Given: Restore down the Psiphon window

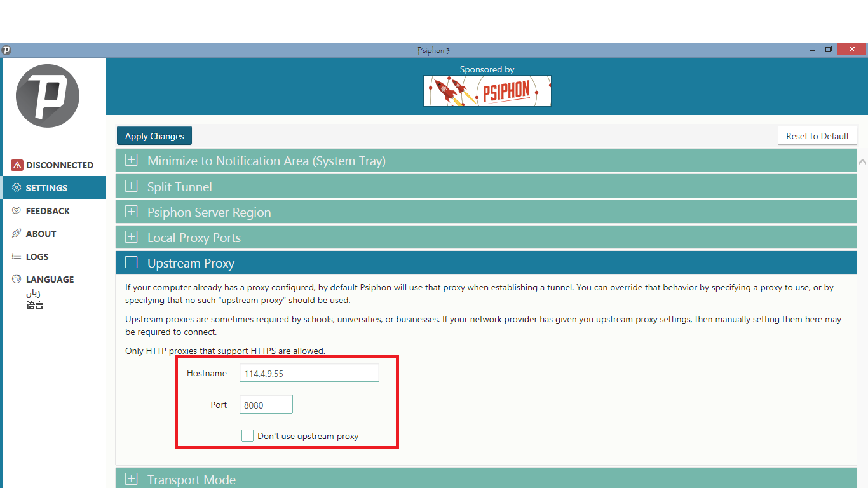Looking at the screenshot, I should click(x=829, y=50).
